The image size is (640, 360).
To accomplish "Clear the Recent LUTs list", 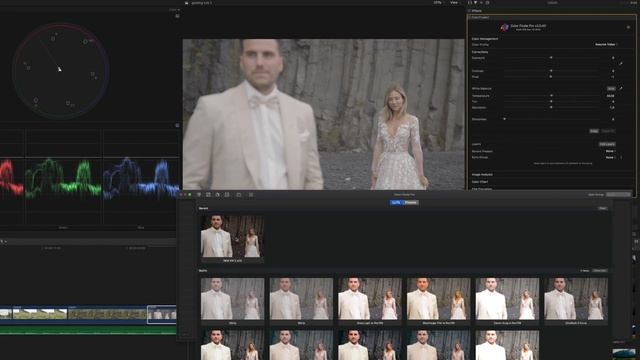I will [x=602, y=208].
